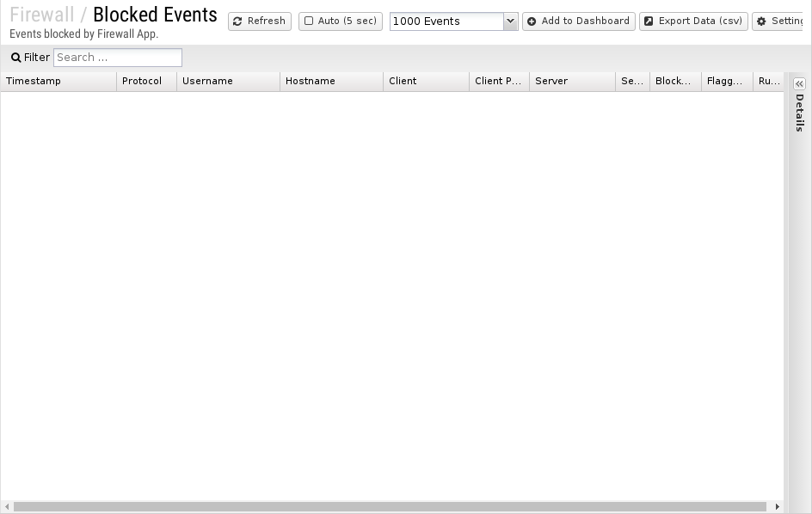Focus the Filter search field

[118, 58]
